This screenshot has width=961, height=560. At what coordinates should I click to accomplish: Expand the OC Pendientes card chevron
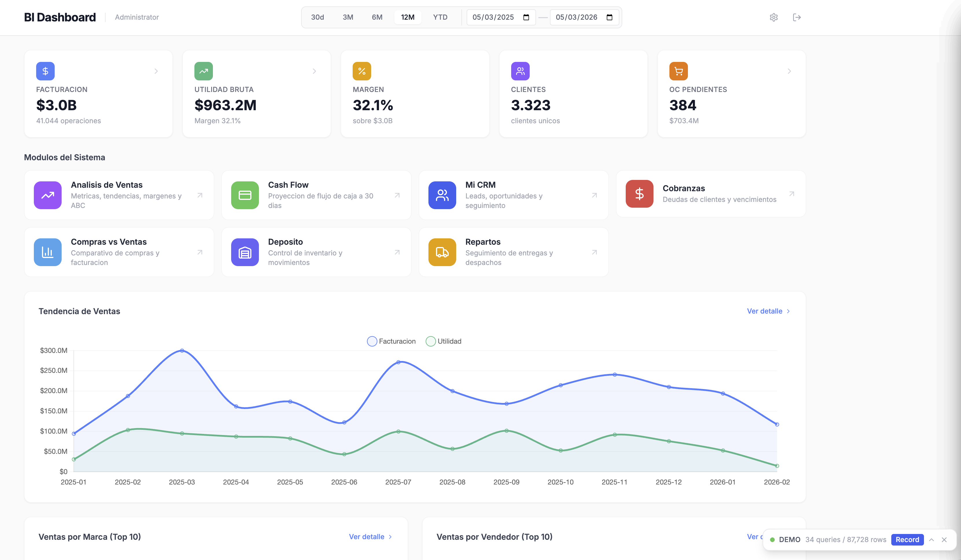789,71
